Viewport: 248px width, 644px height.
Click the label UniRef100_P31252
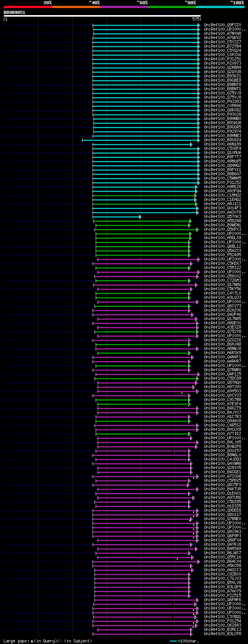coord(222,182)
